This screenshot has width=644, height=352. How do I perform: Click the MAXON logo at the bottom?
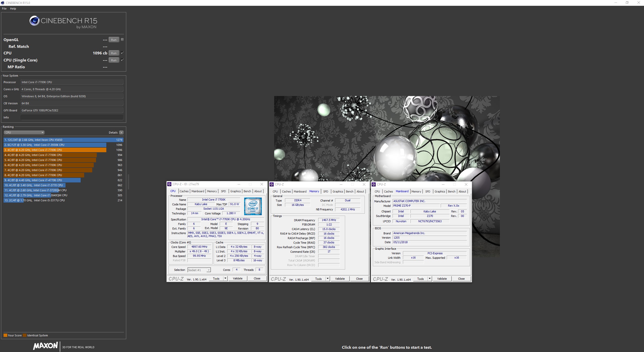pos(46,346)
